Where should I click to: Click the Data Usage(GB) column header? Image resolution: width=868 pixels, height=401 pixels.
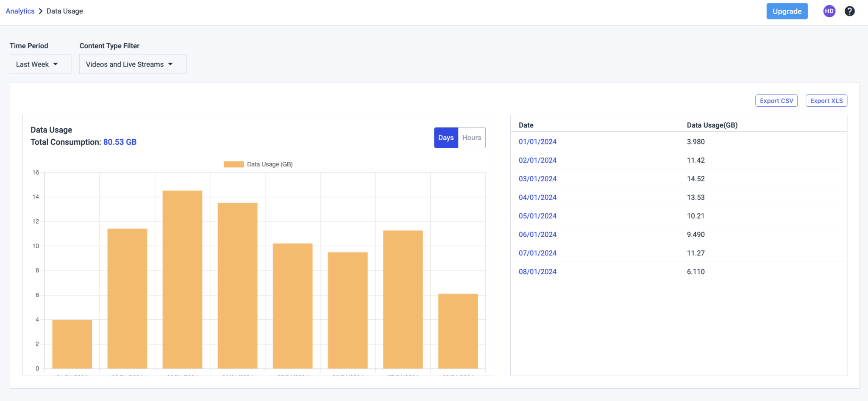pyautogui.click(x=712, y=125)
